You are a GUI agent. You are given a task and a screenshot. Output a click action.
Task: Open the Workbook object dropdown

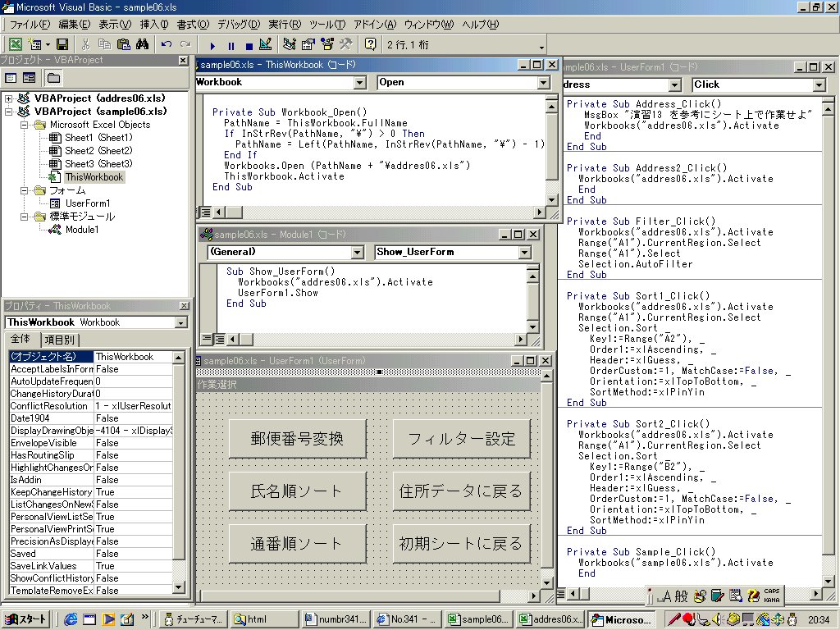coord(359,83)
